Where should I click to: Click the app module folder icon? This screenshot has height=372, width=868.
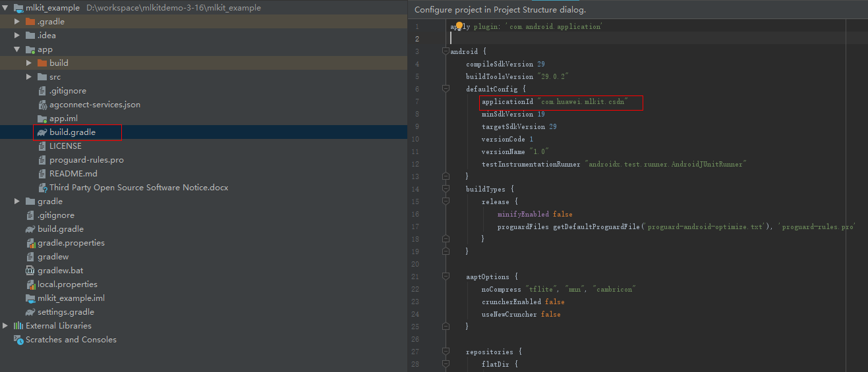click(x=30, y=49)
